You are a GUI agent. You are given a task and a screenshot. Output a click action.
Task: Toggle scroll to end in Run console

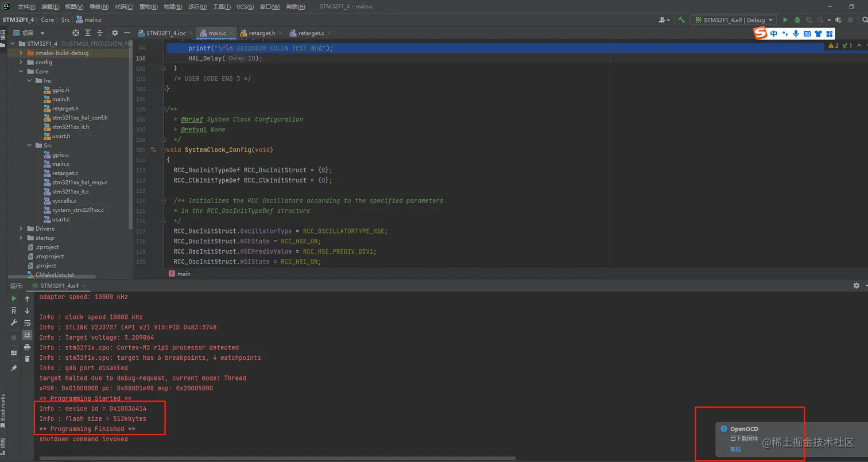(27, 335)
